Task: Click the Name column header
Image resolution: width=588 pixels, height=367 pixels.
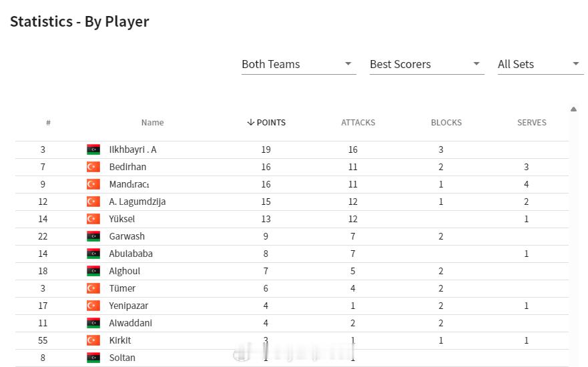Action: click(152, 123)
